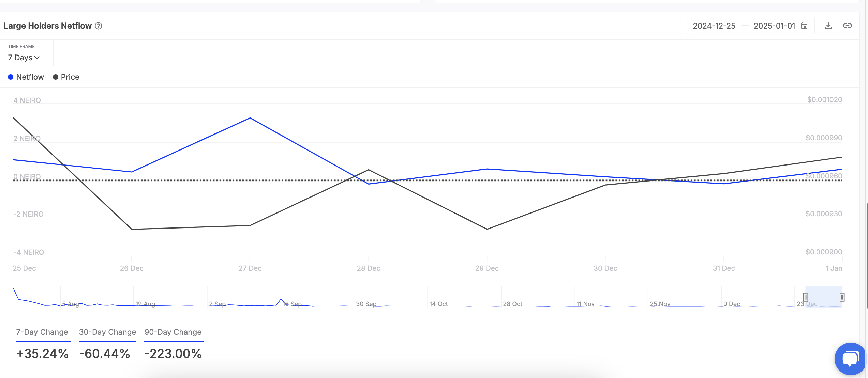
Task: Click the 2025-01-01 end date field
Action: pos(774,26)
